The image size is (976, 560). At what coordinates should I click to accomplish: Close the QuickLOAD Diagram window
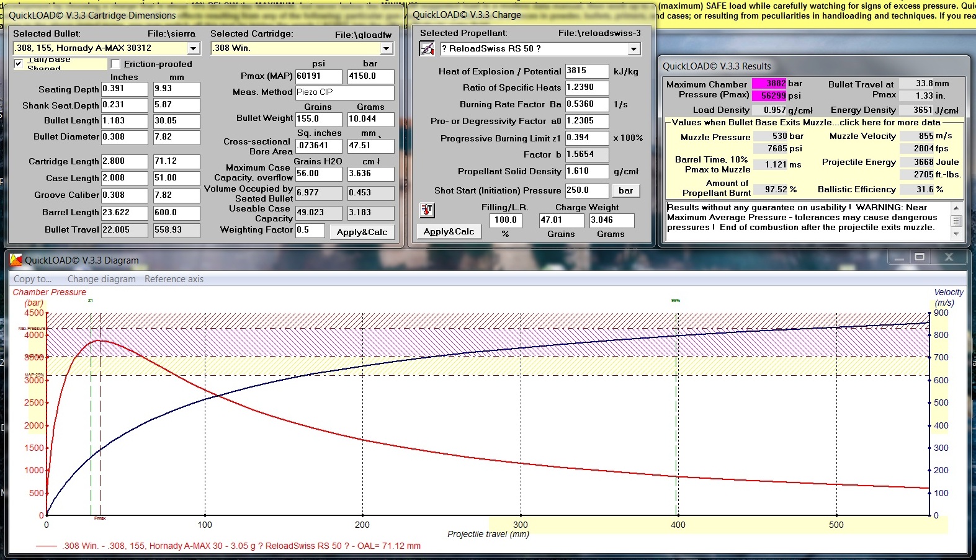(x=949, y=257)
